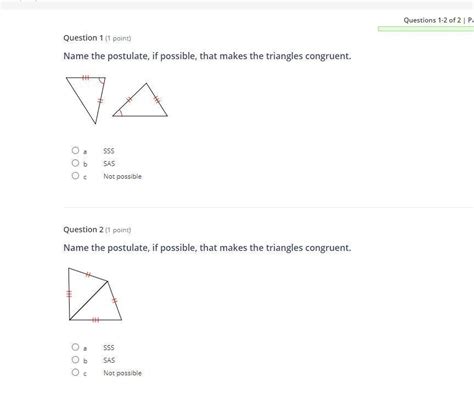
Task: Select SSS radio button in Question 1
Action: pos(75,150)
